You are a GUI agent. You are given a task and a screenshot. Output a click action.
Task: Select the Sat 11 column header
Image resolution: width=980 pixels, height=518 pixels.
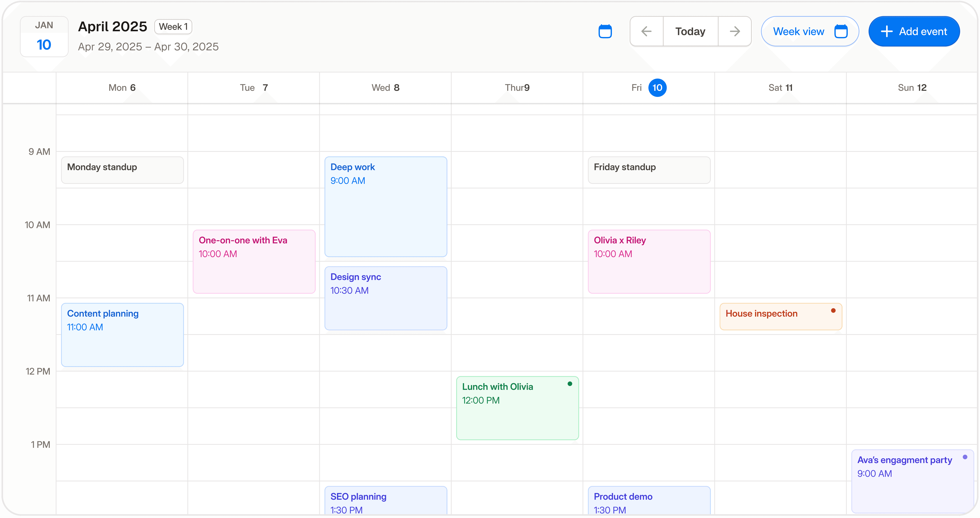pos(780,88)
